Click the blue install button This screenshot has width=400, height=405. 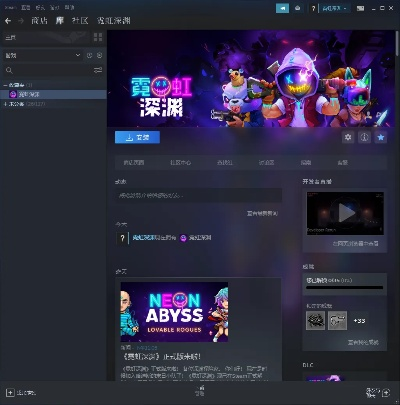point(137,137)
